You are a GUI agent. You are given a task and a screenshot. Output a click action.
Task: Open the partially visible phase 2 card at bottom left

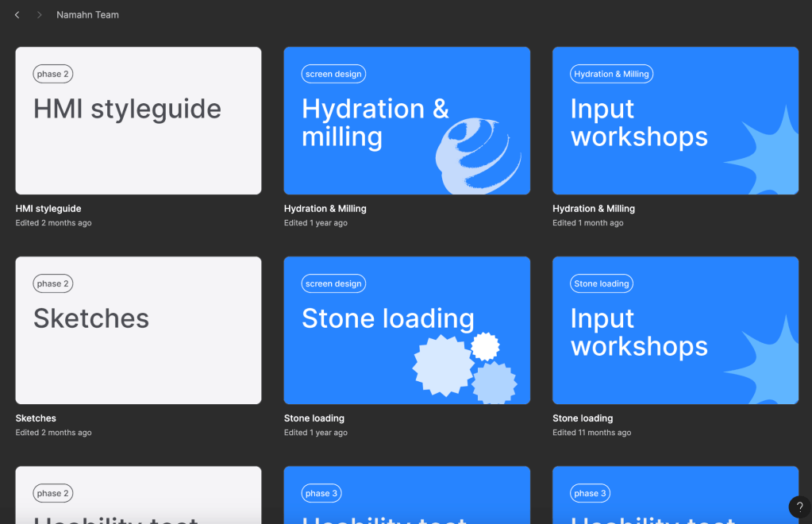(138, 496)
